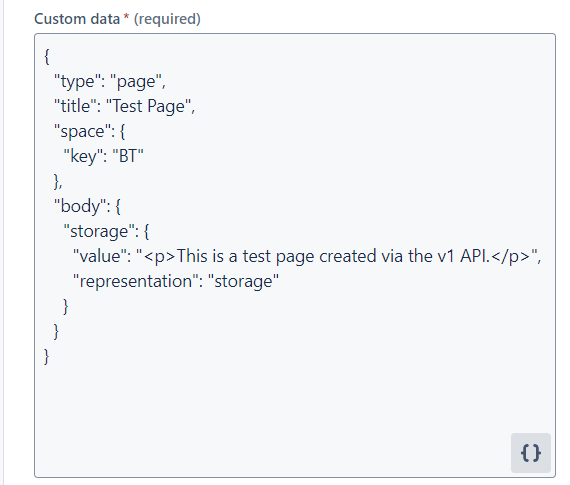Click the "storage" representation value

(243, 281)
